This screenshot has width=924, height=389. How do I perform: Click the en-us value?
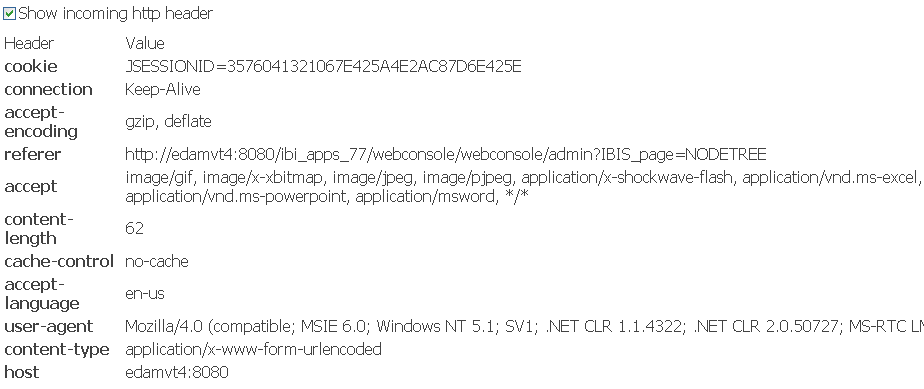[x=144, y=294]
